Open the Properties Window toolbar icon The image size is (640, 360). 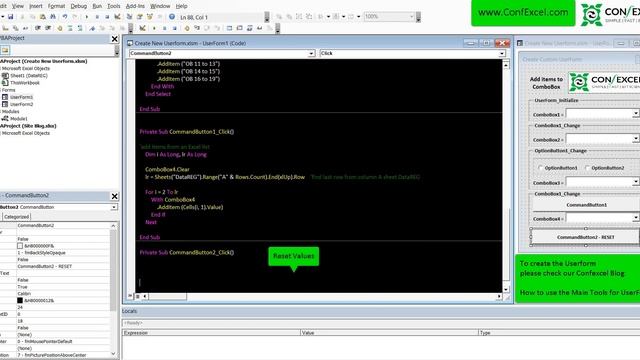(x=140, y=17)
